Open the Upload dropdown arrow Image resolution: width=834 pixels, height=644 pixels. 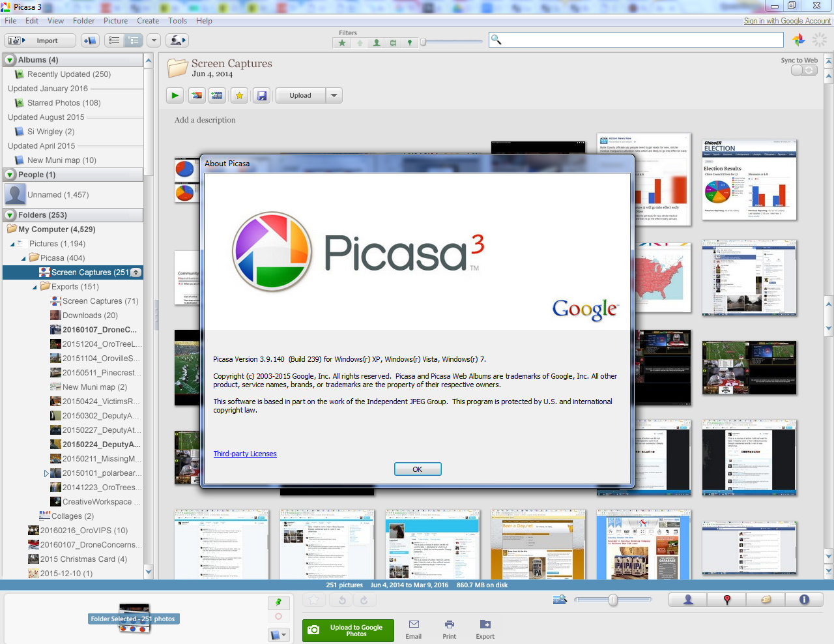click(x=334, y=95)
